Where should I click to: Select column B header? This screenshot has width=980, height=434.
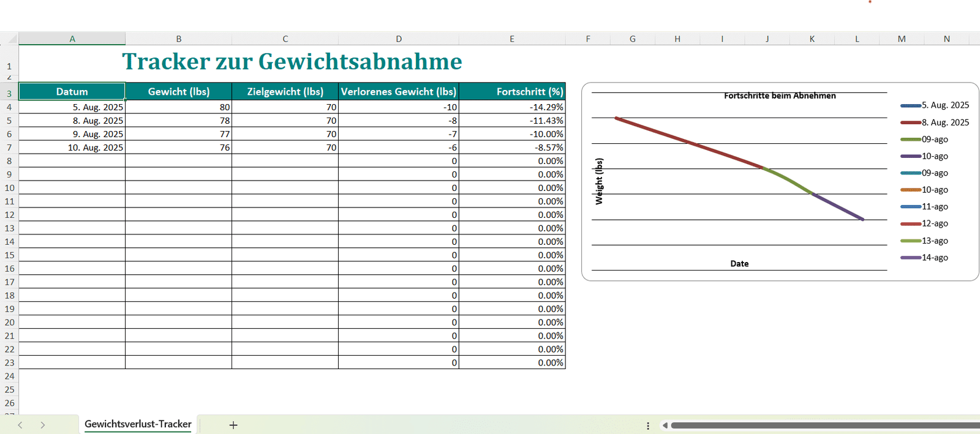point(179,39)
